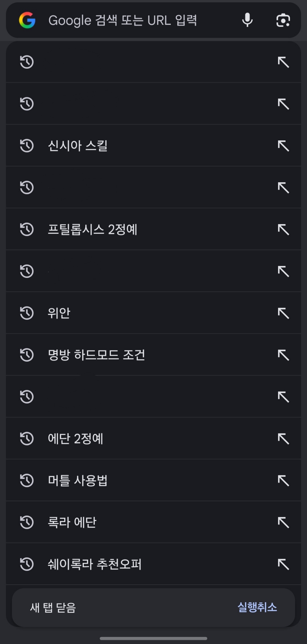This screenshot has width=307, height=644.
Task: Select the 신시아 스킬 search suggestion
Action: 78,146
